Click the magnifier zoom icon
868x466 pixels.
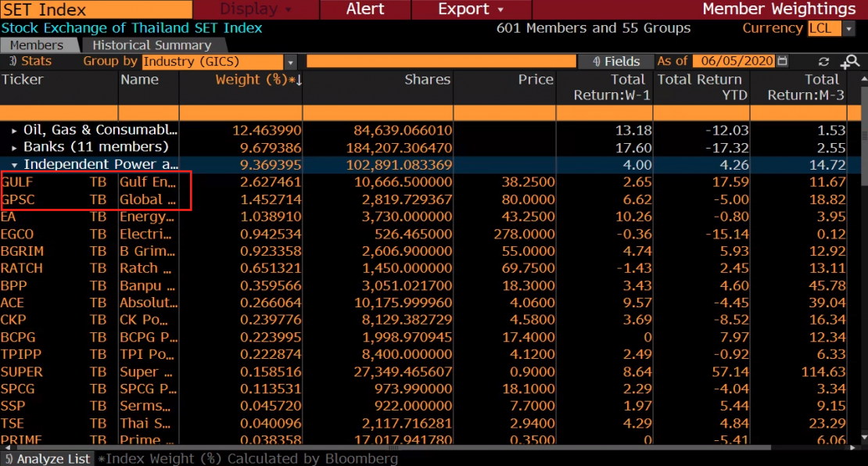coord(849,61)
